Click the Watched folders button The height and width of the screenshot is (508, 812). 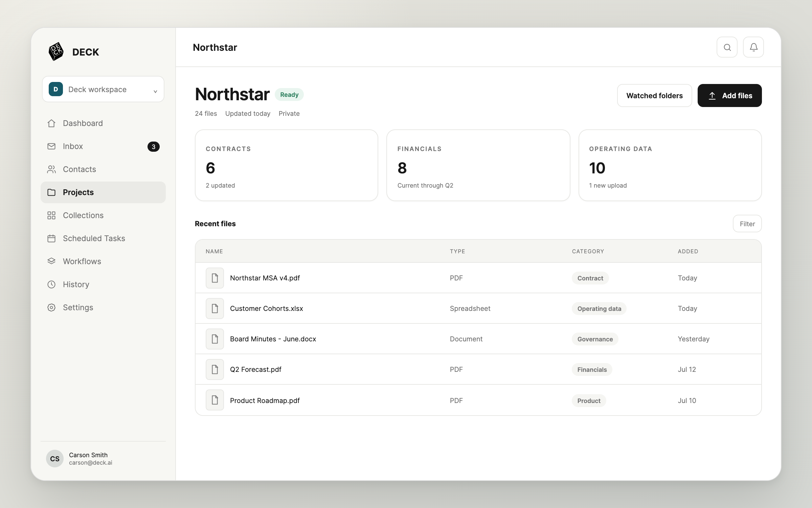pyautogui.click(x=655, y=96)
